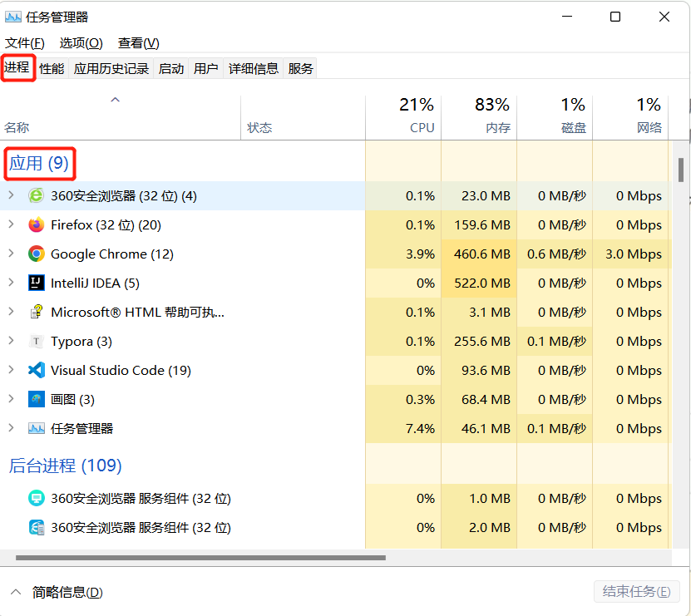Sort by the 名称 column header
This screenshot has width=691, height=616.
(121, 117)
